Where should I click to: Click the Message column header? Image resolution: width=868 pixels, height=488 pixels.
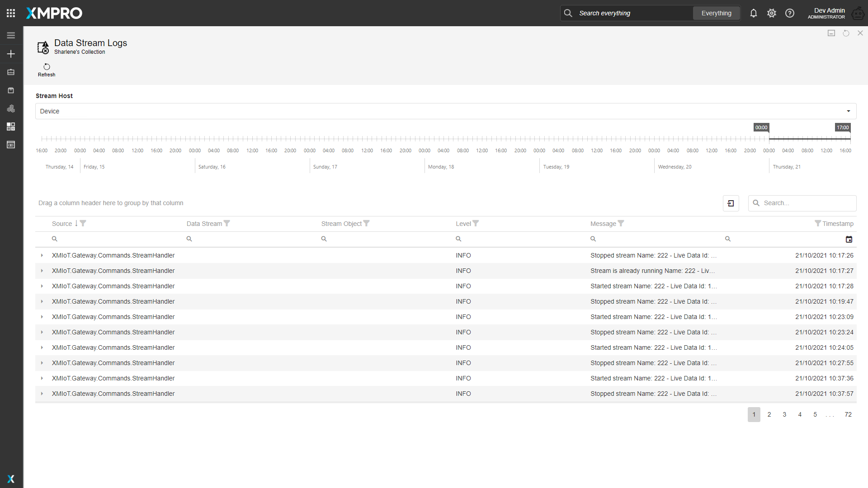click(x=603, y=224)
